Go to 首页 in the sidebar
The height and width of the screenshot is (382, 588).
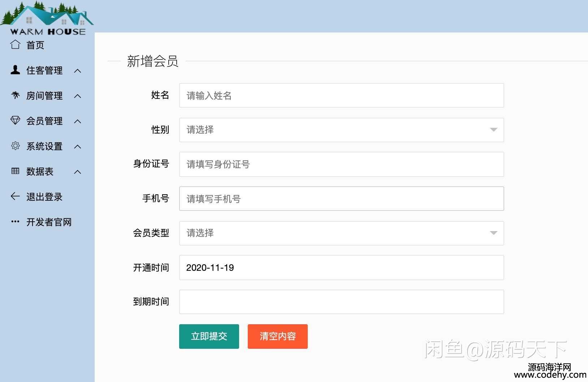(x=35, y=45)
